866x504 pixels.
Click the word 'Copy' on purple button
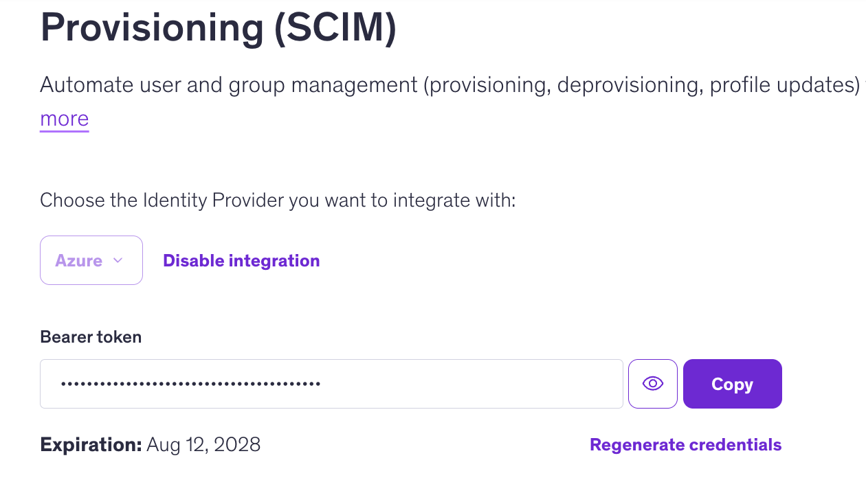(x=732, y=385)
